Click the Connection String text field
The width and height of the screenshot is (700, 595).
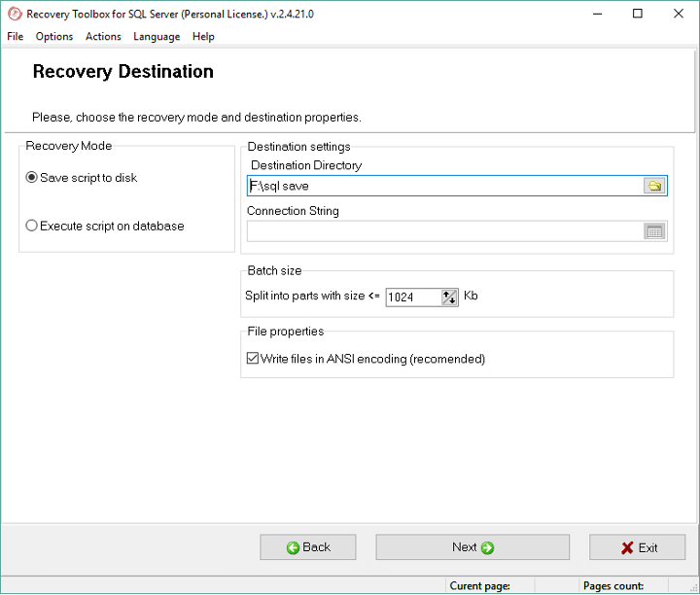(444, 231)
